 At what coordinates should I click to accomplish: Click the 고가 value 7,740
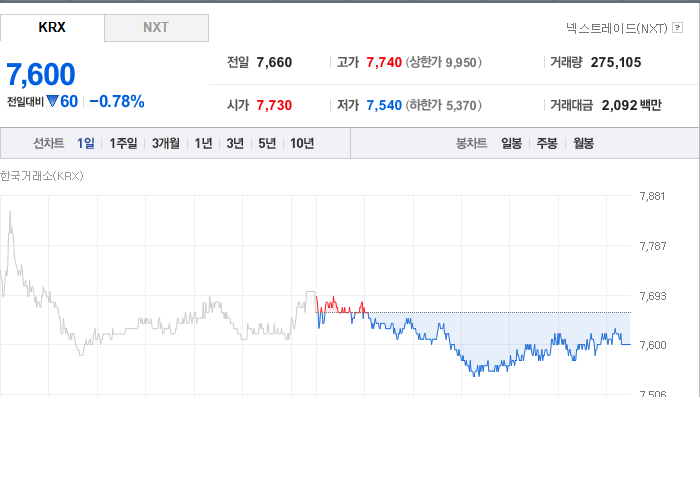point(384,62)
